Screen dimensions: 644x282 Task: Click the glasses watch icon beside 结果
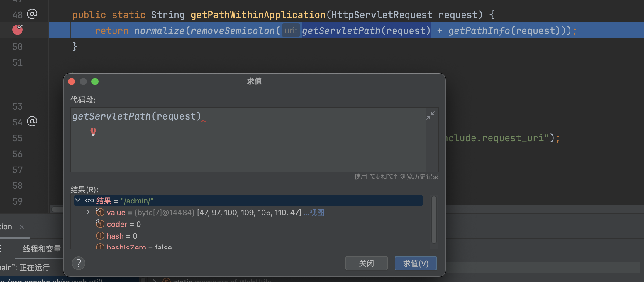pos(89,201)
